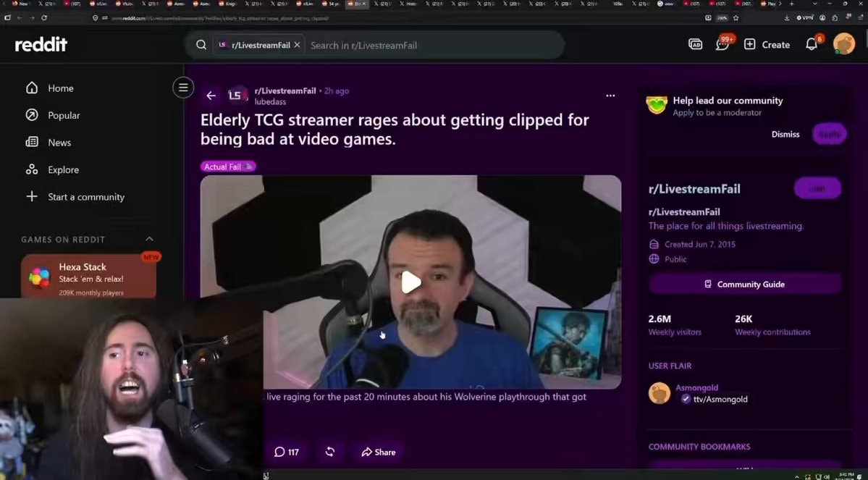Open a new browser tab with plus
The height and width of the screenshot is (480, 868).
click(791, 4)
